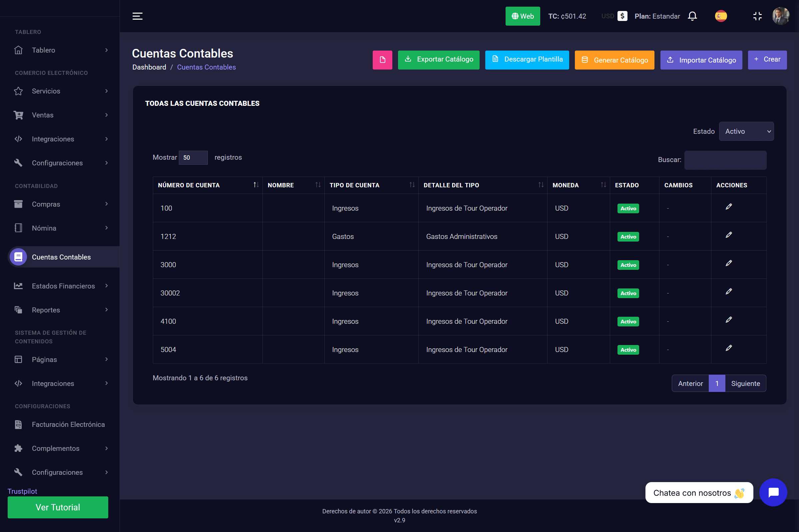Edit account 5004 with pencil icon

[728, 348]
